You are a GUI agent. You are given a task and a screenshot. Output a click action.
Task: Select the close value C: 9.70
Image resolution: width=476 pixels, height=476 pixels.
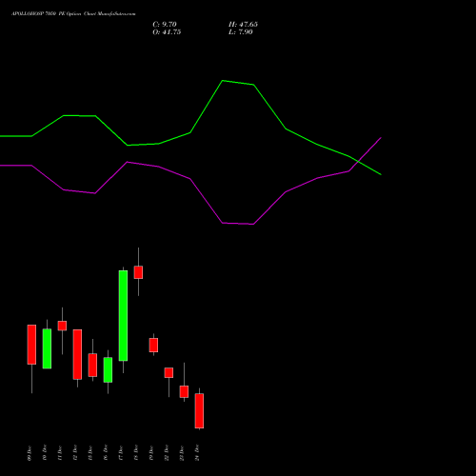coord(165,24)
